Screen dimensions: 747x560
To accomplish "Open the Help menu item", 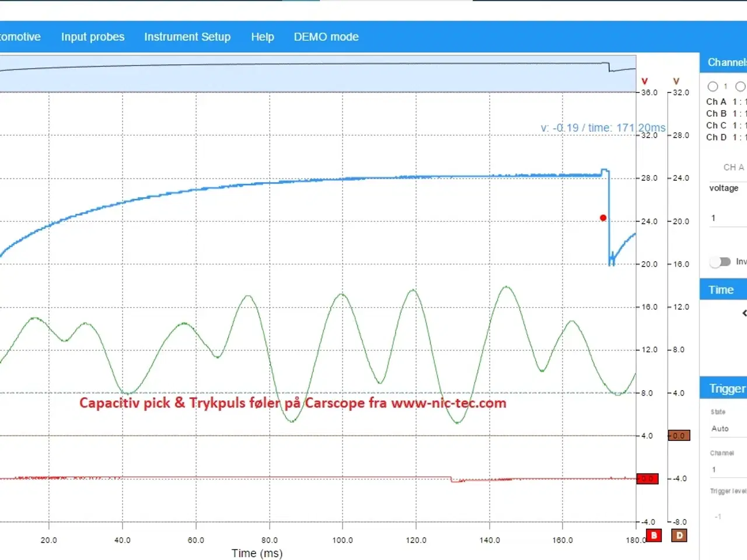I will (263, 37).
